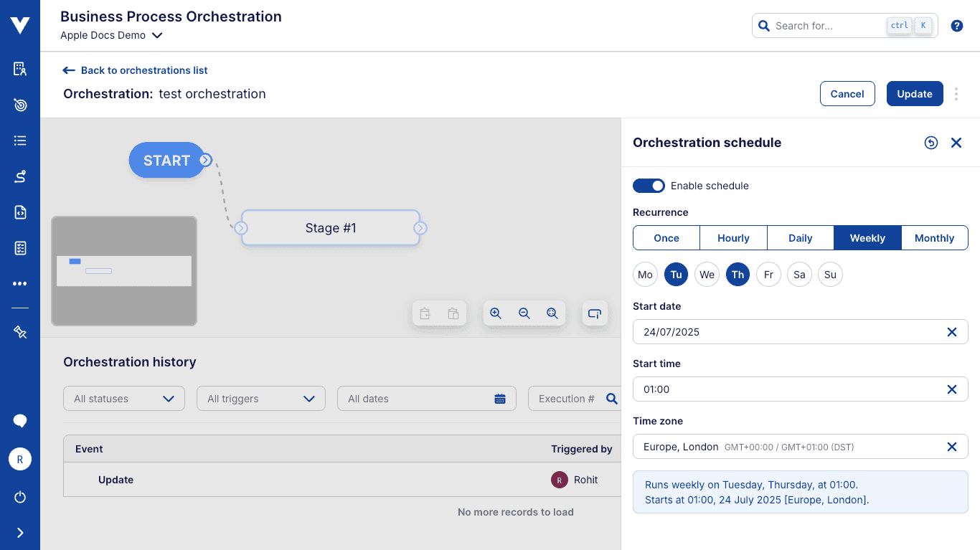
Task: Expand the All triggers filter
Action: 260,398
